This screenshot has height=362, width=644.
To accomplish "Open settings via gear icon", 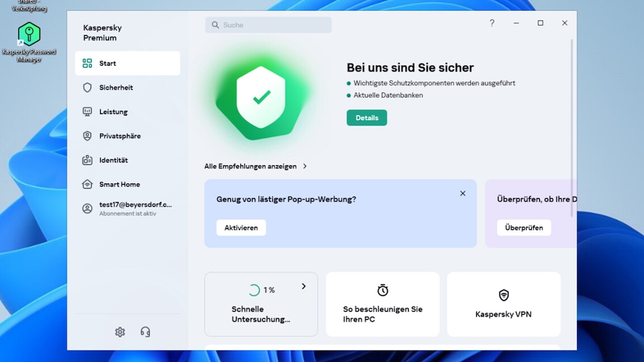I will [120, 331].
